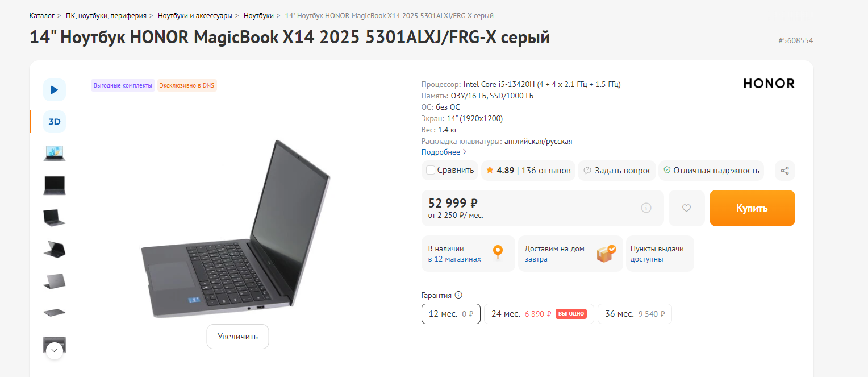Select 36 мес. warranty option
The width and height of the screenshot is (868, 377).
click(x=635, y=314)
